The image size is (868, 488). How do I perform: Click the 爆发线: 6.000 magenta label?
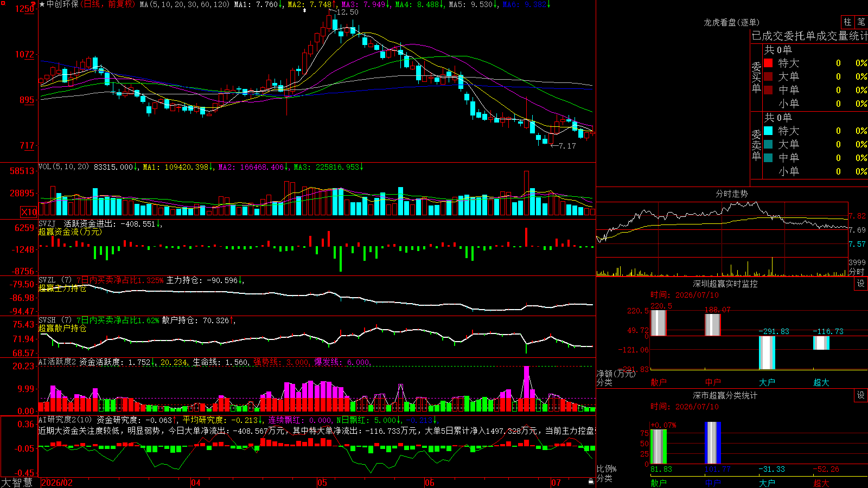[342, 362]
